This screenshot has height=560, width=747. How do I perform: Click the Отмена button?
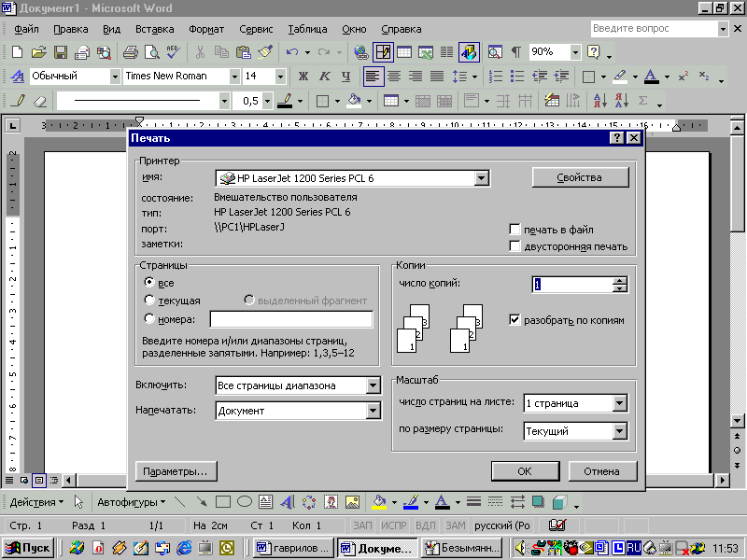click(x=601, y=471)
